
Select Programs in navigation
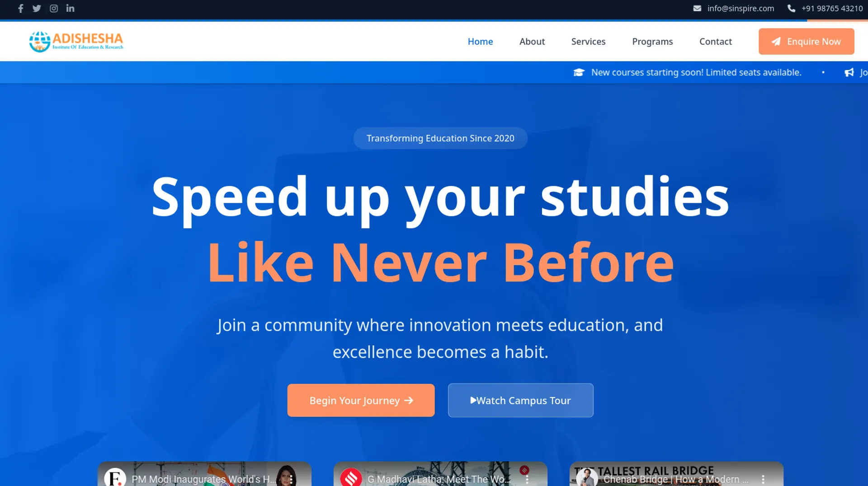point(652,42)
